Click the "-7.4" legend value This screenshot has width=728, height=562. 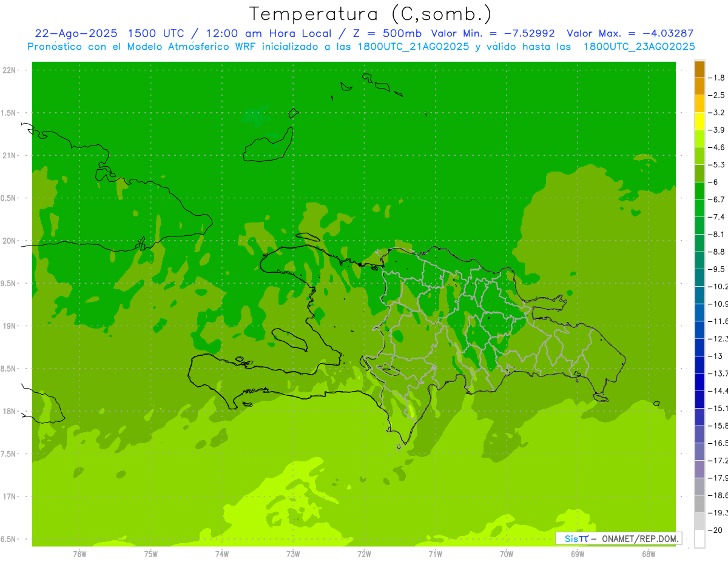click(x=717, y=217)
